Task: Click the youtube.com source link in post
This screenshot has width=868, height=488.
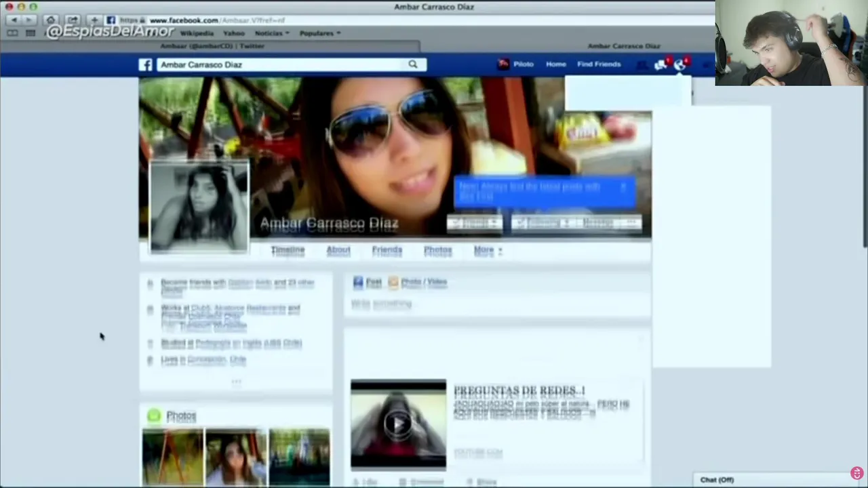Action: (478, 452)
